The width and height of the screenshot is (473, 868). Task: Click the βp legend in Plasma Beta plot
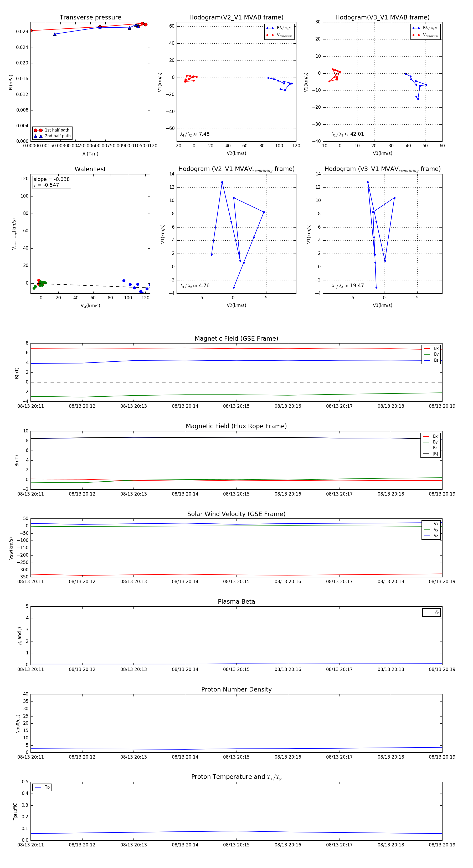coord(431,612)
